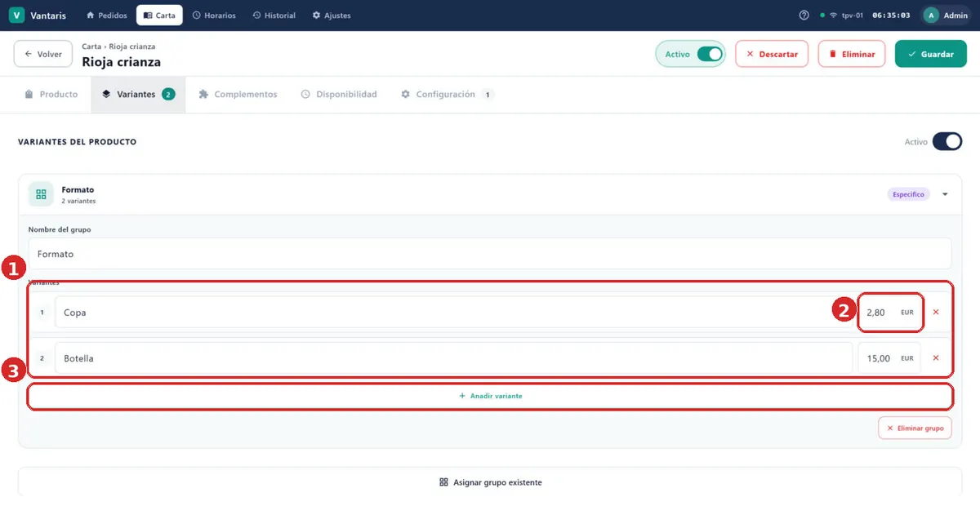Remove the Copa variant with its X
The width and height of the screenshot is (980, 506).
936,312
